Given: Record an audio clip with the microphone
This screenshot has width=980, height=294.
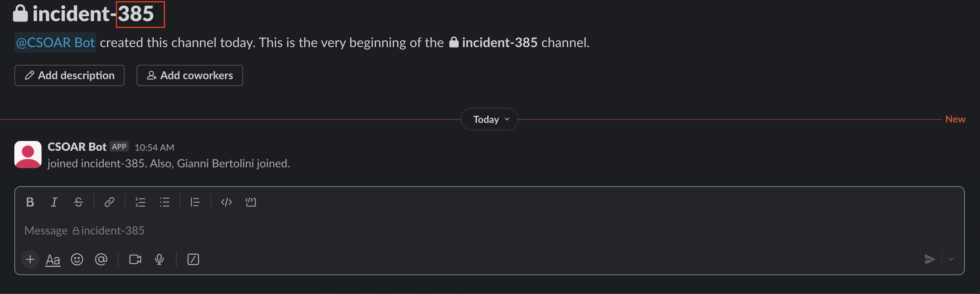Looking at the screenshot, I should (159, 259).
